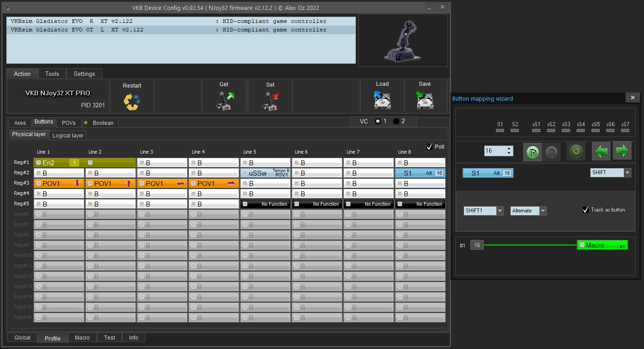The image size is (644, 349).
Task: Open the POVs tab
Action: 69,123
